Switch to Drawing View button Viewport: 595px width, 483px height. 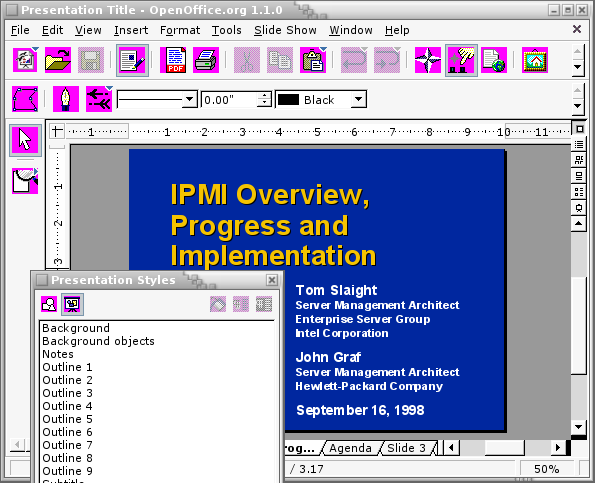(x=579, y=129)
